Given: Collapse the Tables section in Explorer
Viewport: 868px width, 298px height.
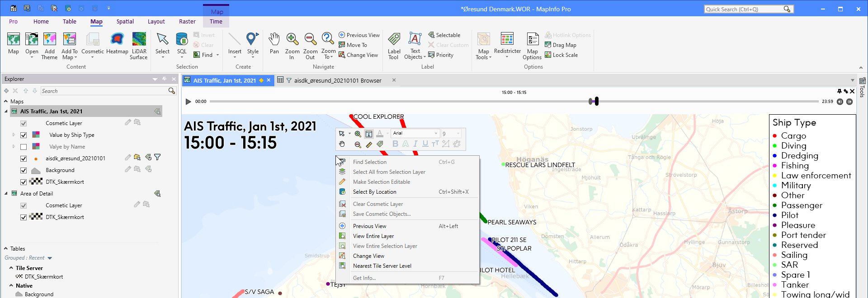Looking at the screenshot, I should [x=6, y=248].
